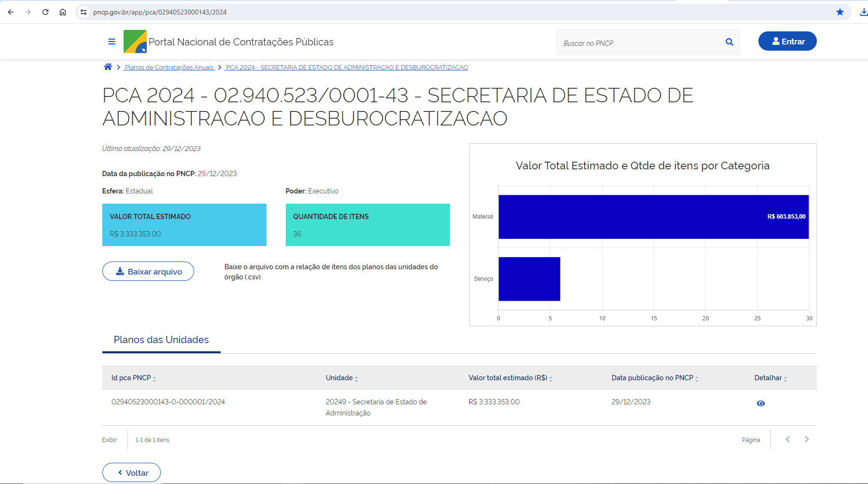Go to the previous page of the table
The width and height of the screenshot is (868, 484).
(x=788, y=439)
